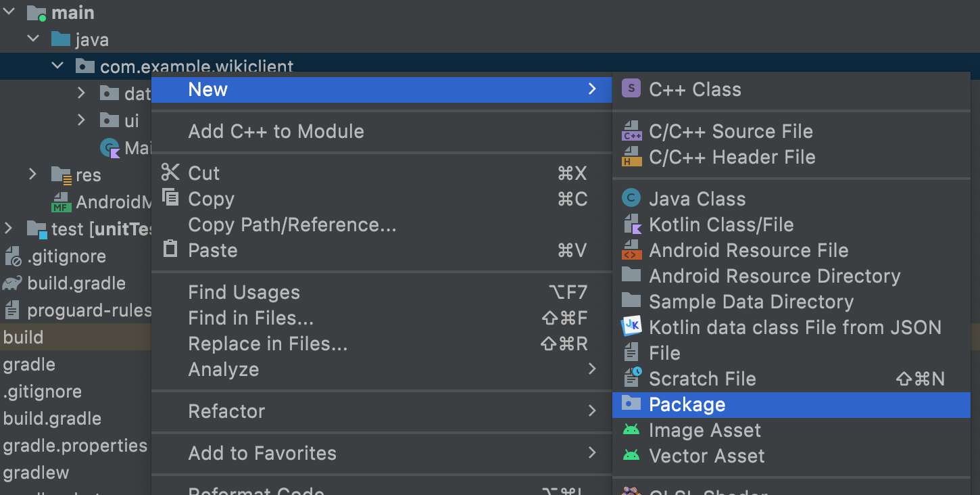Click the Android Resource File icon
The image size is (980, 495).
pyautogui.click(x=631, y=250)
